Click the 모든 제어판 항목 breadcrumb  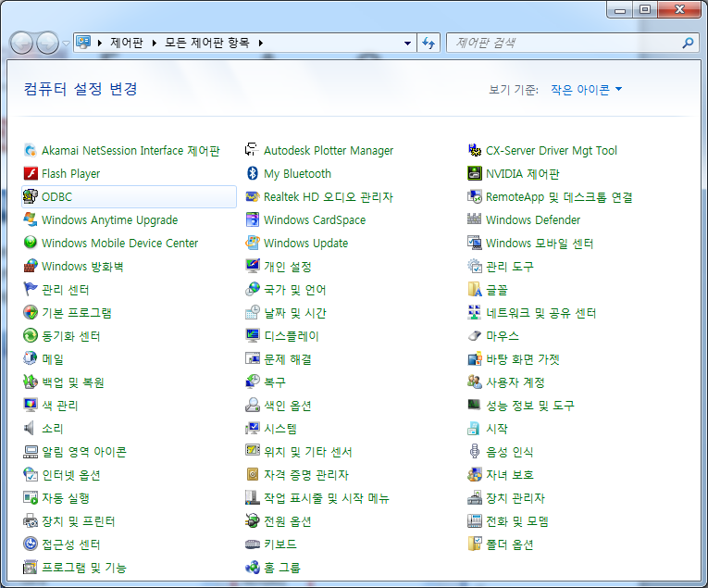point(206,43)
